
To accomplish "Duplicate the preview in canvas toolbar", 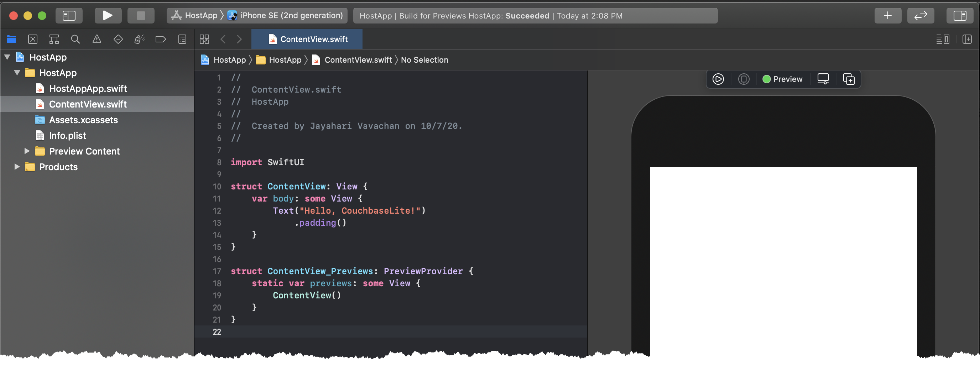I will 848,79.
